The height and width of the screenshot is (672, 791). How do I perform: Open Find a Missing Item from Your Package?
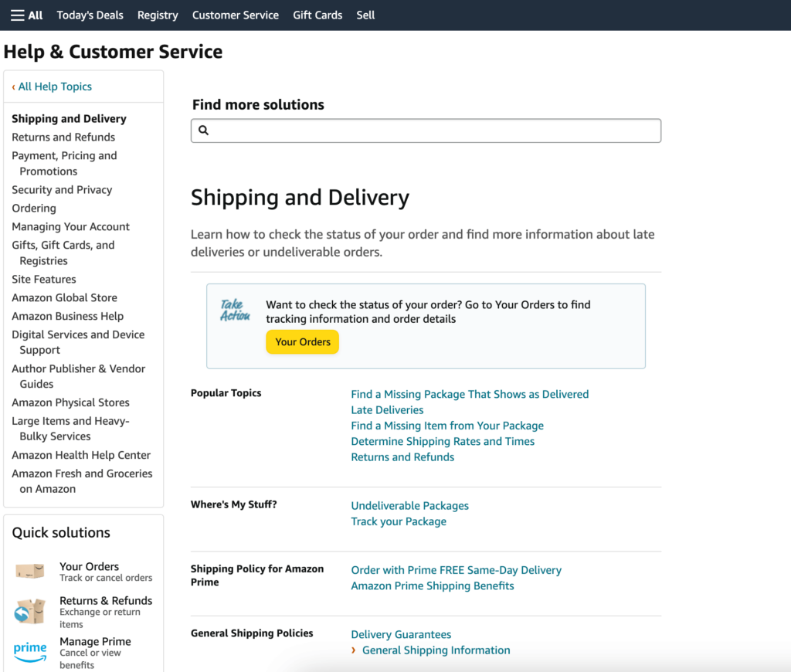point(447,426)
